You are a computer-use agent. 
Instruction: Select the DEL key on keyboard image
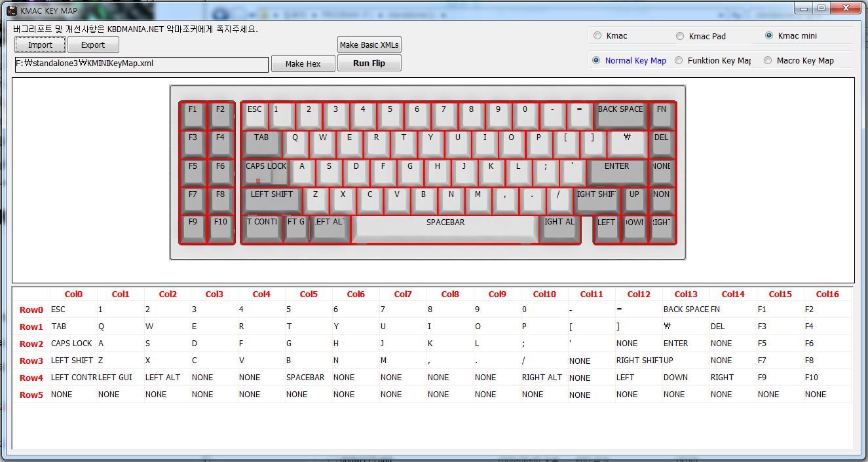point(662,144)
